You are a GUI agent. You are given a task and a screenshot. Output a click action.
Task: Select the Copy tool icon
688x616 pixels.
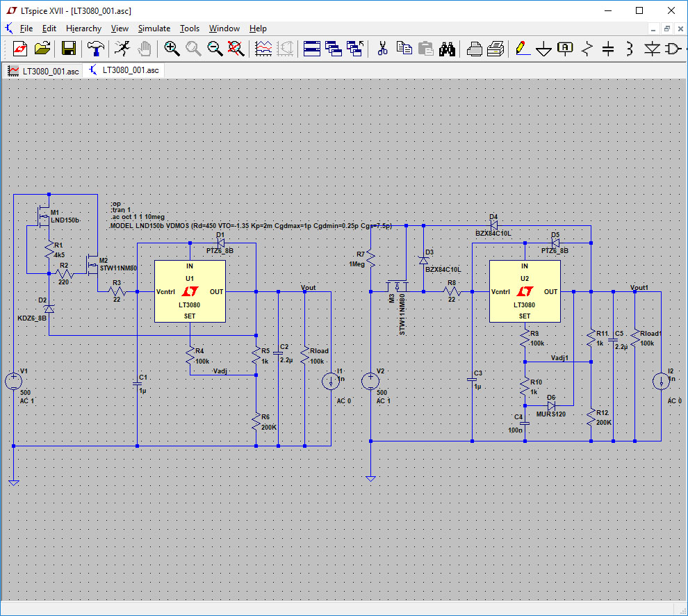tap(404, 48)
